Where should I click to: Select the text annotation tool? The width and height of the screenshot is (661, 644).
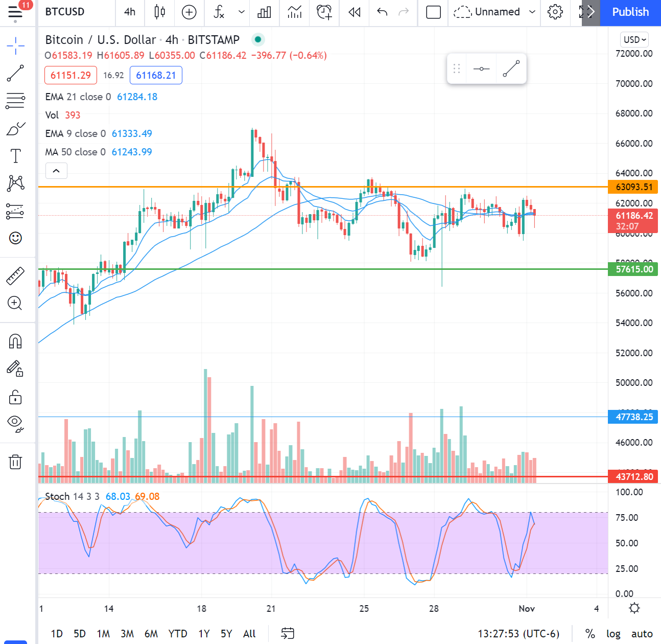click(x=16, y=156)
